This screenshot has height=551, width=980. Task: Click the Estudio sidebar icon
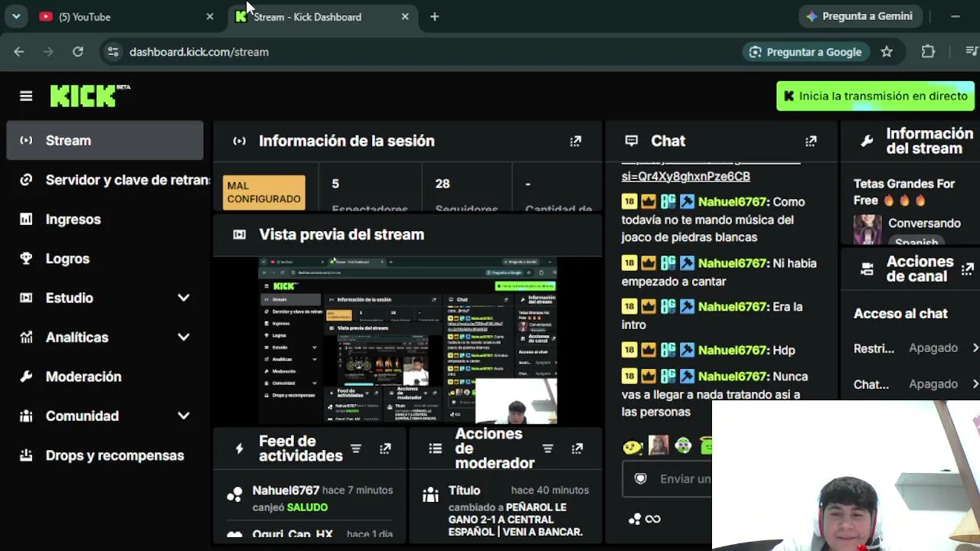tap(26, 298)
